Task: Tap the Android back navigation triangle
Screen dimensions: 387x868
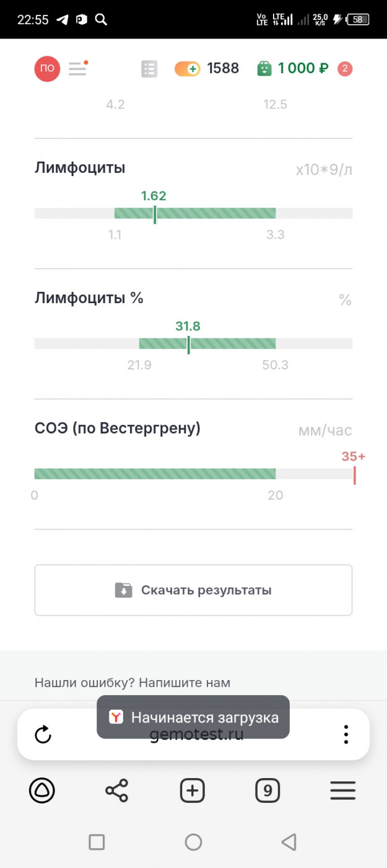Action: coord(289,841)
